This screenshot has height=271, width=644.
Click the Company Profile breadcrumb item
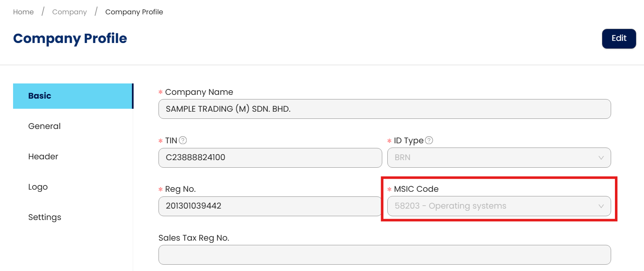[134, 12]
